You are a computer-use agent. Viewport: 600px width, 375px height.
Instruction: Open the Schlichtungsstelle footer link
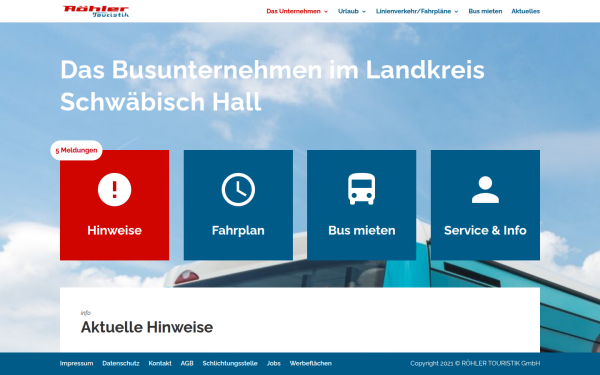pyautogui.click(x=230, y=363)
